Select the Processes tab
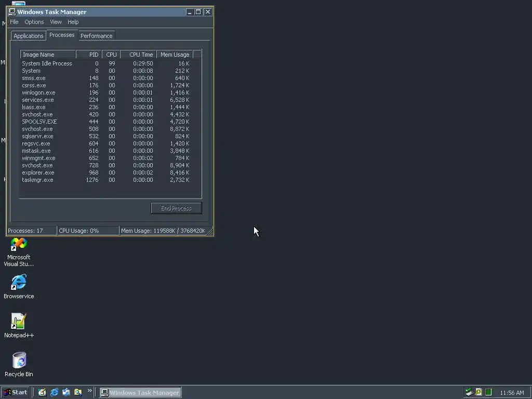Viewport: 532px width, 399px height. (x=62, y=35)
